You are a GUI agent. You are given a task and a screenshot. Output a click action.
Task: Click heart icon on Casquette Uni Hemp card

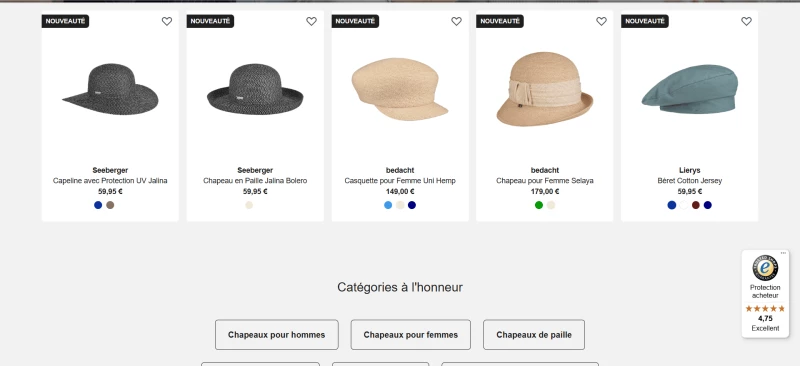click(456, 21)
